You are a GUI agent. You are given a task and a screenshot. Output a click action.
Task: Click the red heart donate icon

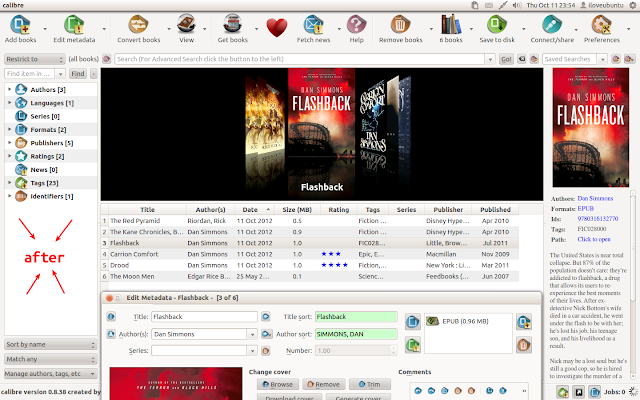(277, 28)
